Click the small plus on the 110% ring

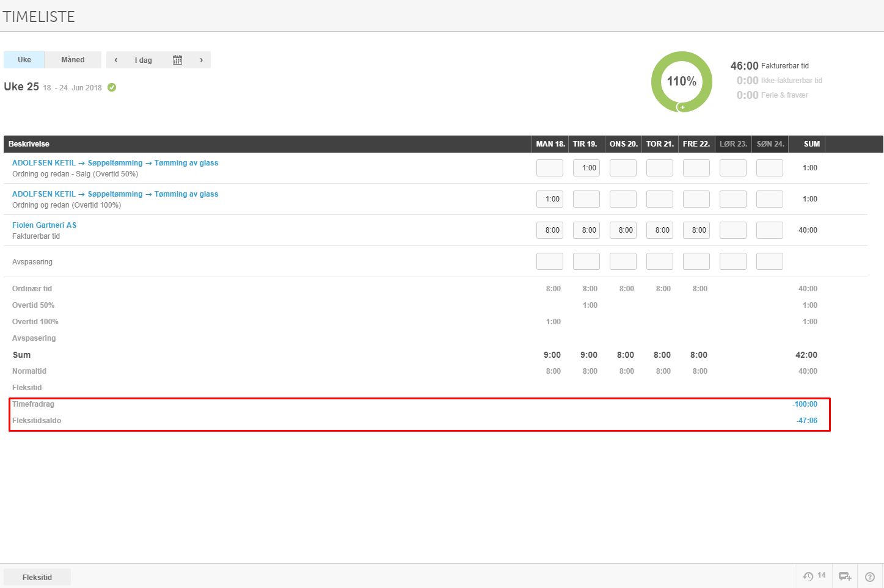point(682,107)
